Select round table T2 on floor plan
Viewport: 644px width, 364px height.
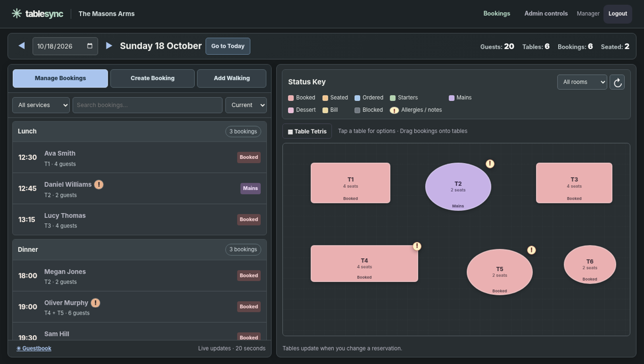458,187
